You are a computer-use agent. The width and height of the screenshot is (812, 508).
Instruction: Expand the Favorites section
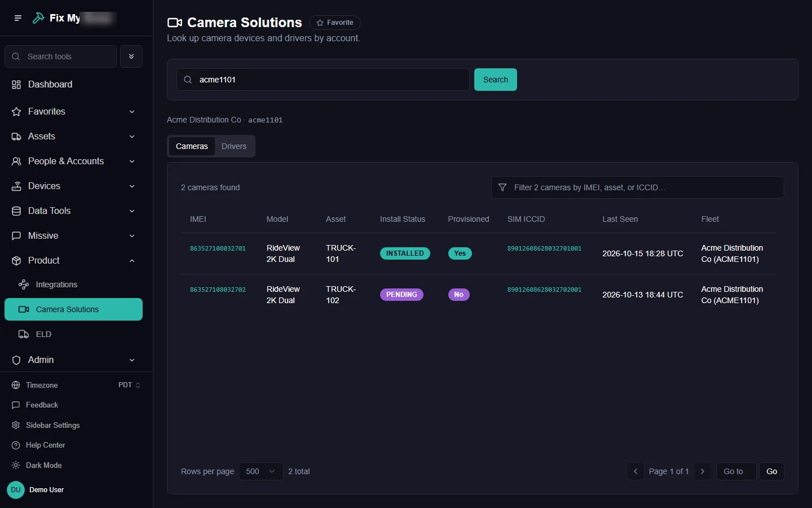[73, 111]
